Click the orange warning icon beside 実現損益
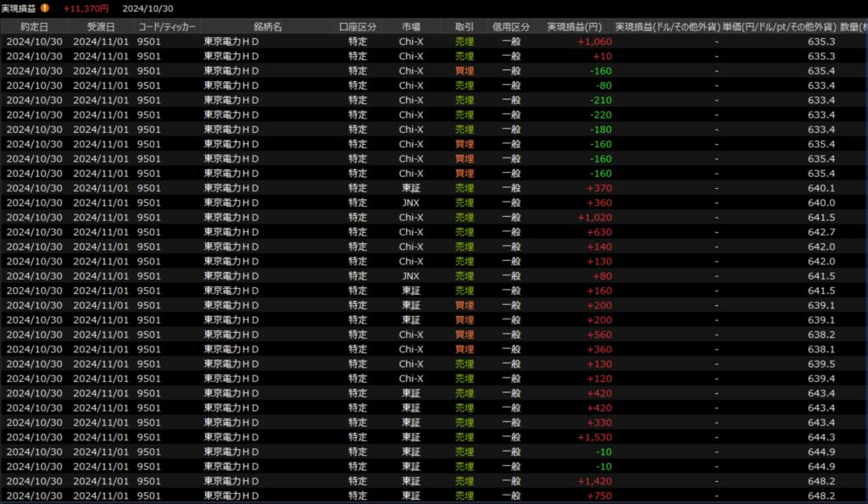 pyautogui.click(x=45, y=8)
